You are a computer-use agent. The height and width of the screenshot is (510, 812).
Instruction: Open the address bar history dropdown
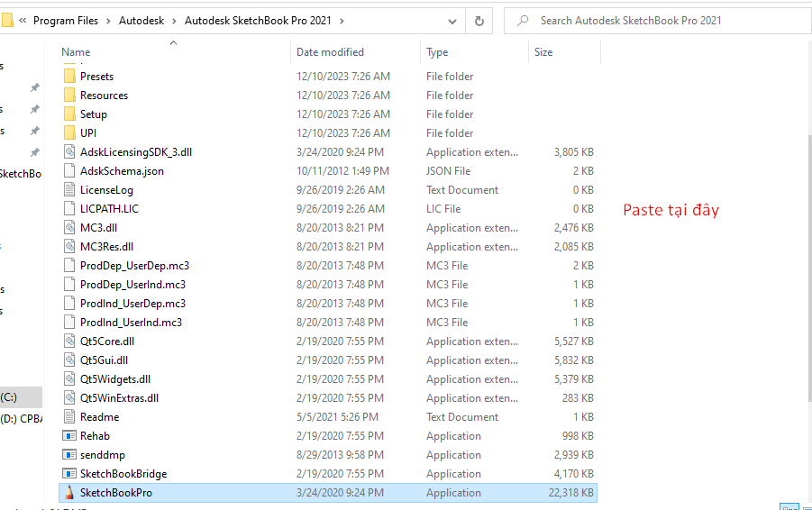[452, 22]
